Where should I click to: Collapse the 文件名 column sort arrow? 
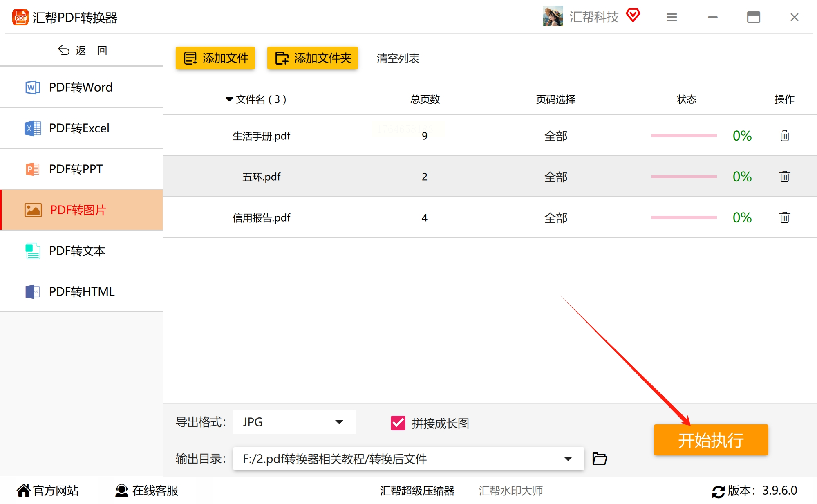pos(229,99)
